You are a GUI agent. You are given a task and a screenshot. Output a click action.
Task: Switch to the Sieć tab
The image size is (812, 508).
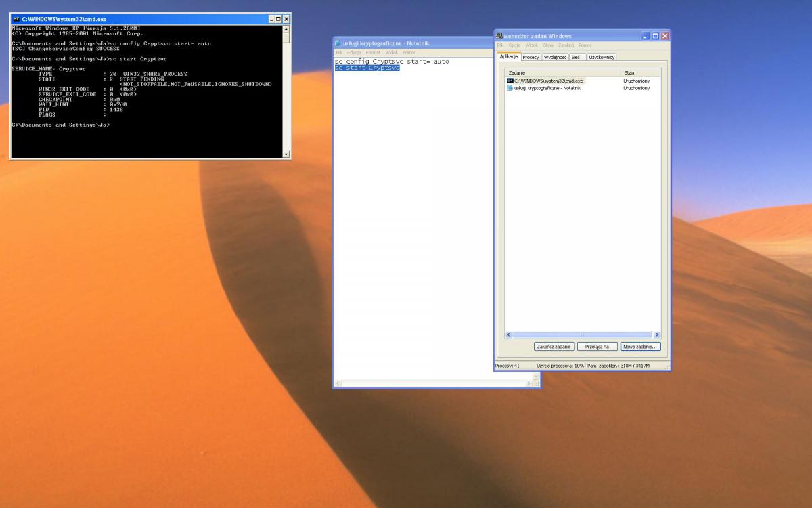(577, 57)
